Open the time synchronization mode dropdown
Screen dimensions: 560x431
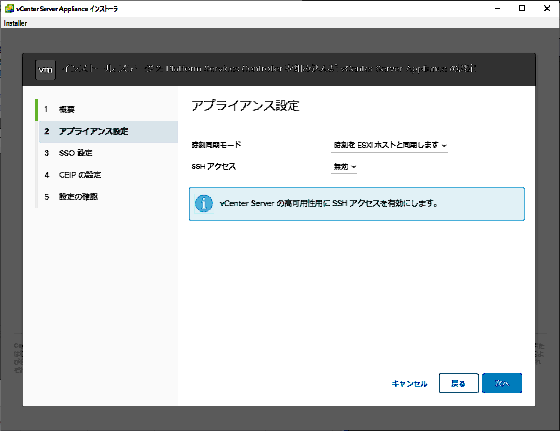click(389, 145)
